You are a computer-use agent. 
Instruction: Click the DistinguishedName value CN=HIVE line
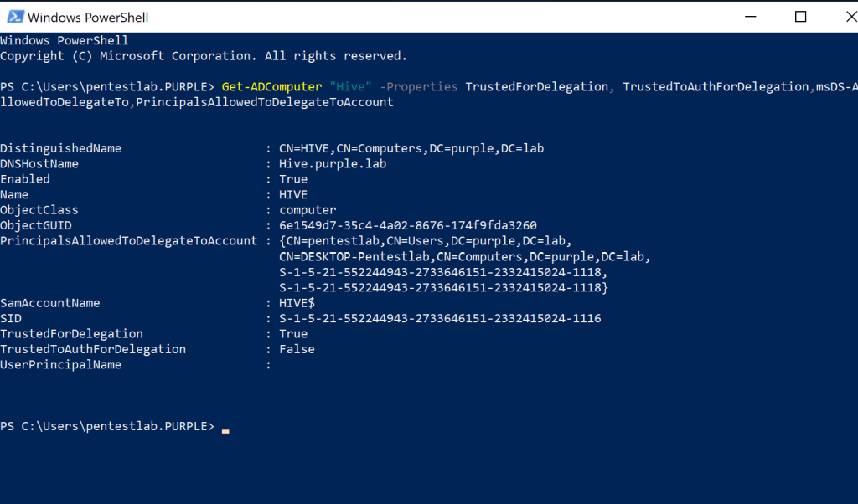(411, 149)
